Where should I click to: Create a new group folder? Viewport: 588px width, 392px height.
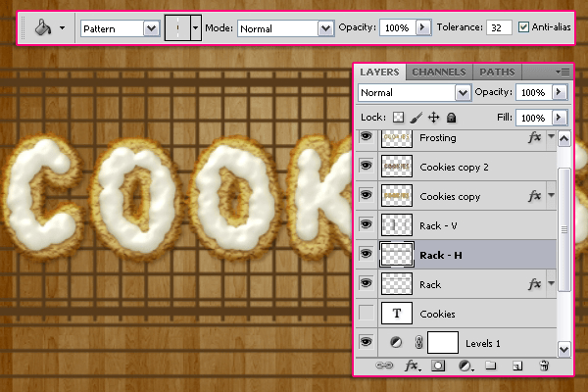(x=491, y=366)
